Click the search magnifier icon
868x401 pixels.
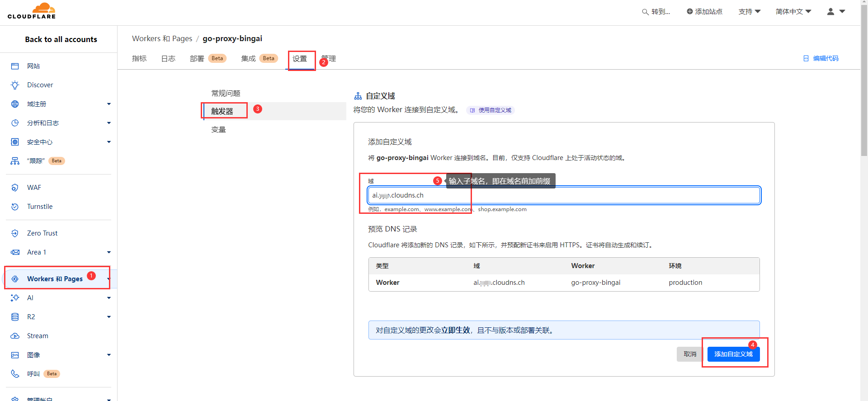click(645, 12)
